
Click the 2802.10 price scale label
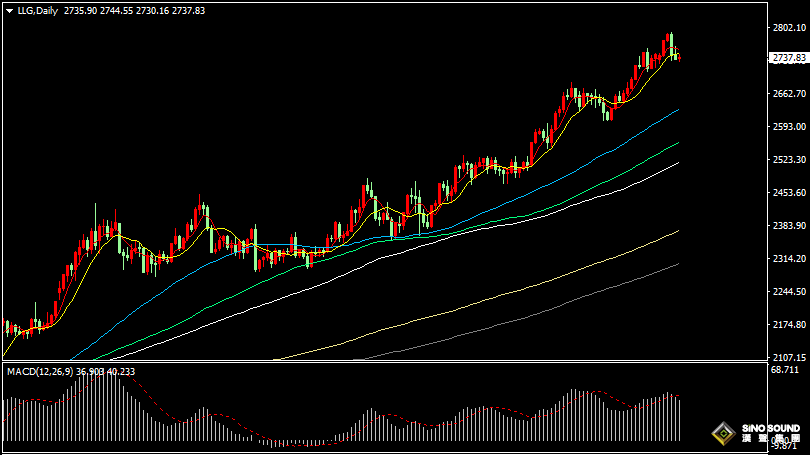789,27
